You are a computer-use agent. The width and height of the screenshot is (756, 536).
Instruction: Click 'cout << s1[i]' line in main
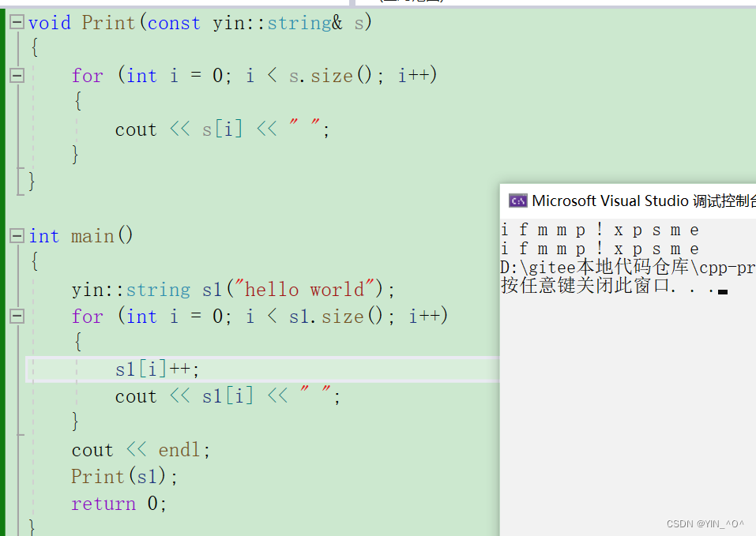[228, 396]
